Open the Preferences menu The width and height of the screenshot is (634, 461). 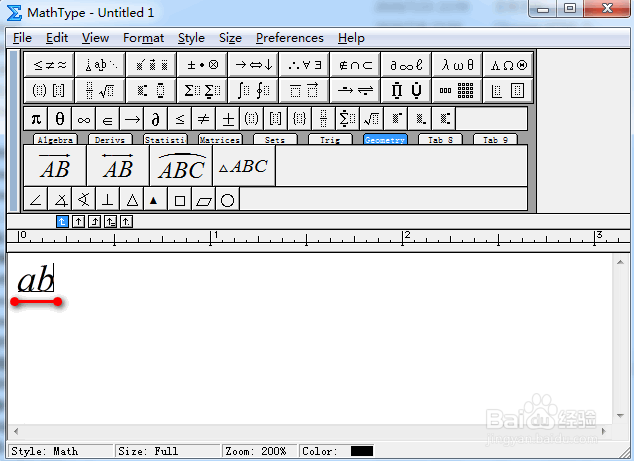[290, 38]
